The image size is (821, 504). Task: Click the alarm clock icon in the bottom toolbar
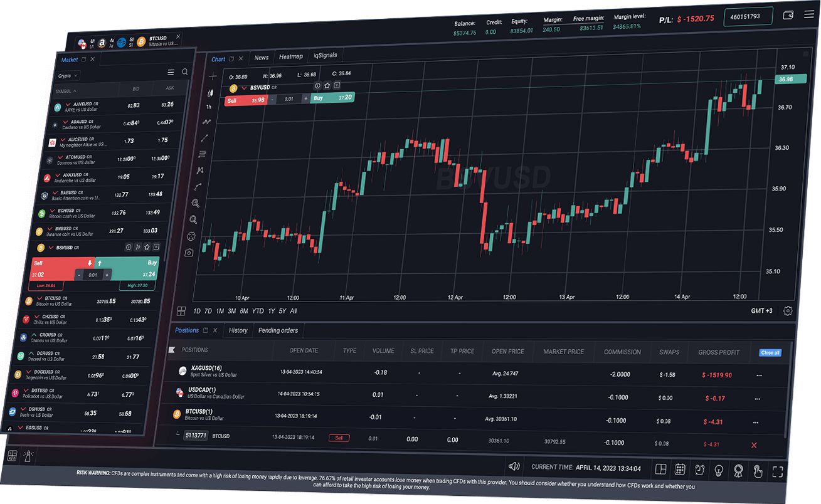coord(700,469)
